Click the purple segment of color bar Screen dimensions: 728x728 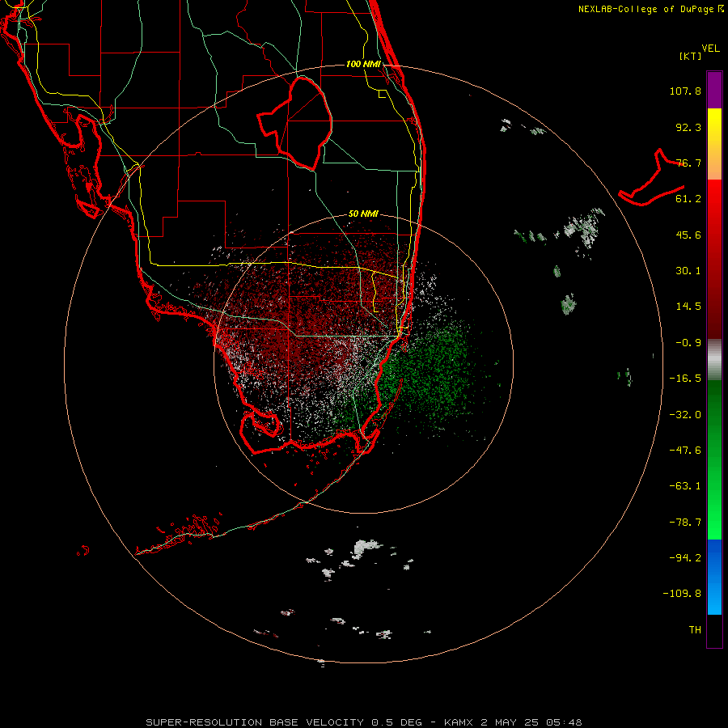click(x=714, y=90)
